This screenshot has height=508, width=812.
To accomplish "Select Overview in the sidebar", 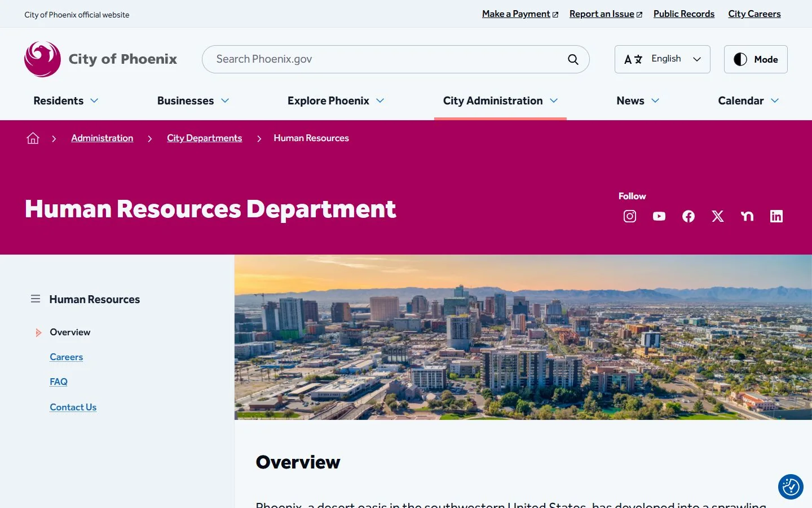I will coord(70,332).
